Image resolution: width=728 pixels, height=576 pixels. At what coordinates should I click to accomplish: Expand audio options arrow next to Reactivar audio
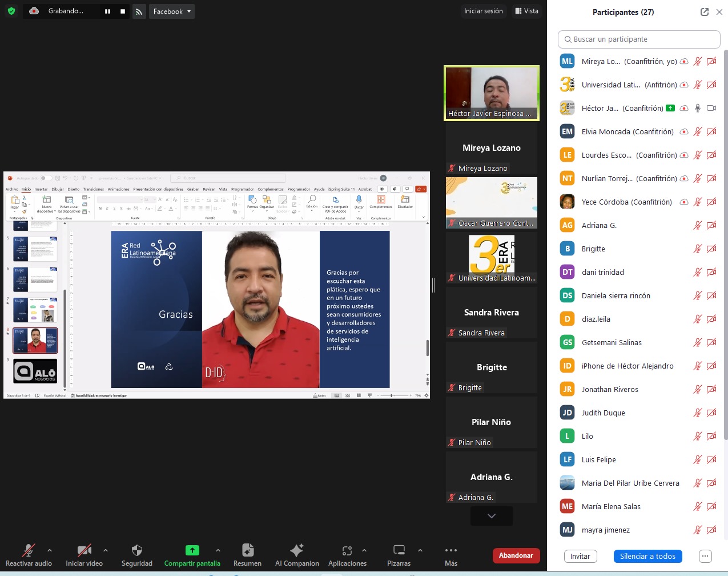(x=50, y=550)
